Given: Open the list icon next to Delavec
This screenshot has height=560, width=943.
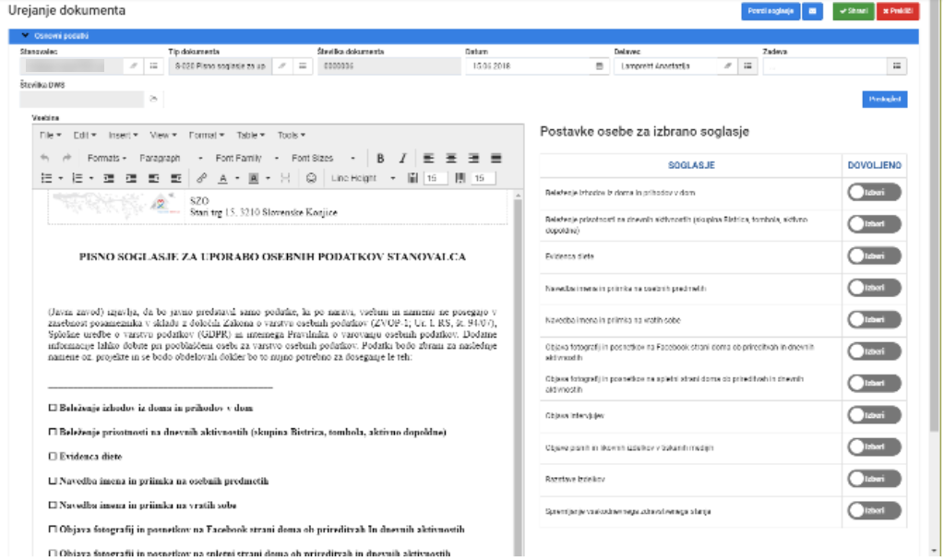Looking at the screenshot, I should (747, 66).
